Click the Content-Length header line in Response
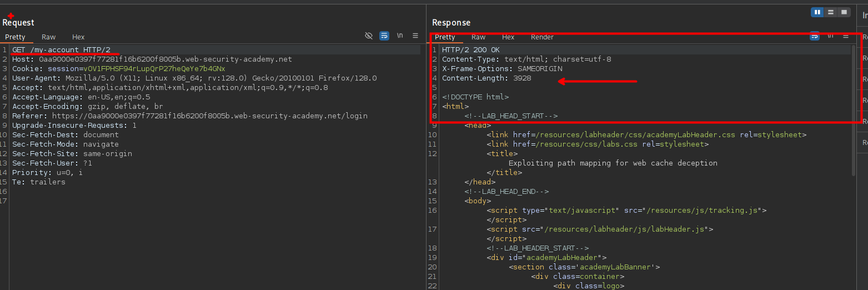The width and height of the screenshot is (868, 290). pos(486,78)
